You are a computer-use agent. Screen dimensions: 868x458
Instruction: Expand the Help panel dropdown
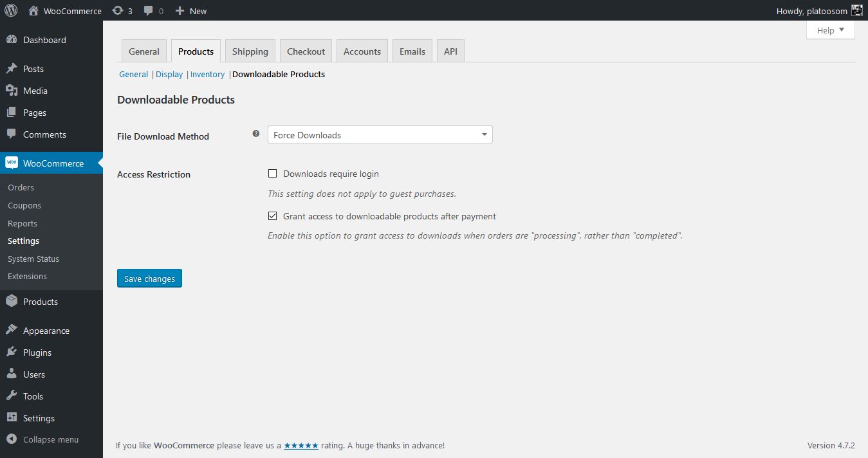coord(831,30)
